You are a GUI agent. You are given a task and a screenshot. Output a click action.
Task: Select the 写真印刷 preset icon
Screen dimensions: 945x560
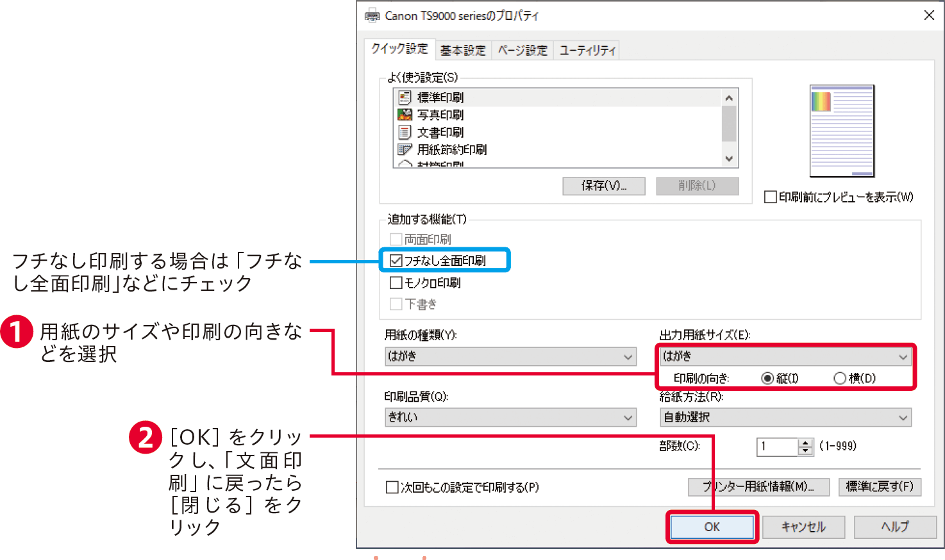point(405,115)
